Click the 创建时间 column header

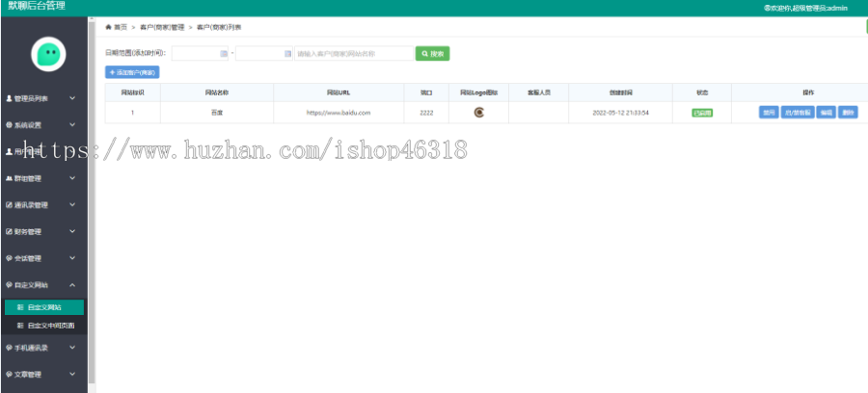[620, 92]
